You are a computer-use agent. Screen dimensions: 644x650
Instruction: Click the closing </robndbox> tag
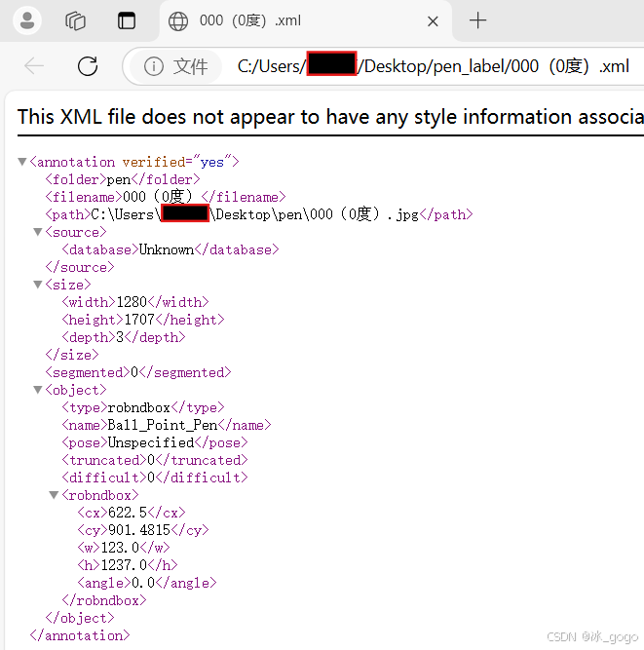coord(104,600)
